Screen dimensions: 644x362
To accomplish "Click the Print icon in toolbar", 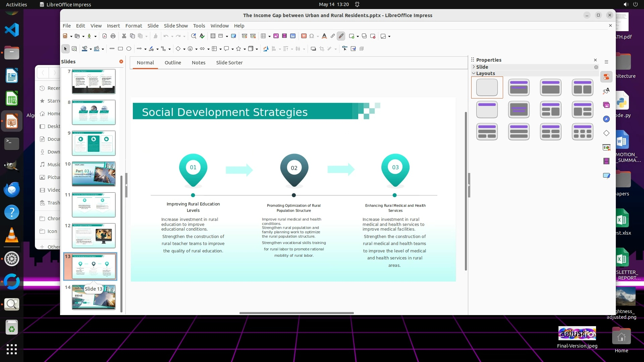I will tap(113, 36).
